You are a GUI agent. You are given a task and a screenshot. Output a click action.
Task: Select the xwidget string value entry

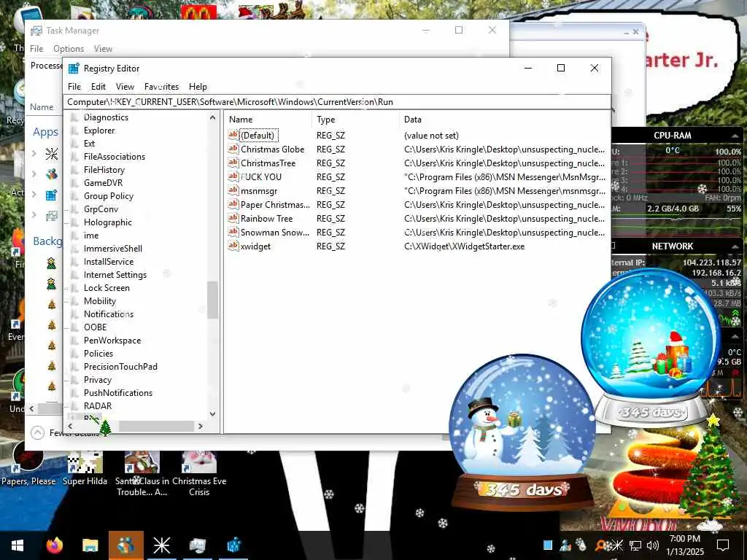pyautogui.click(x=255, y=246)
